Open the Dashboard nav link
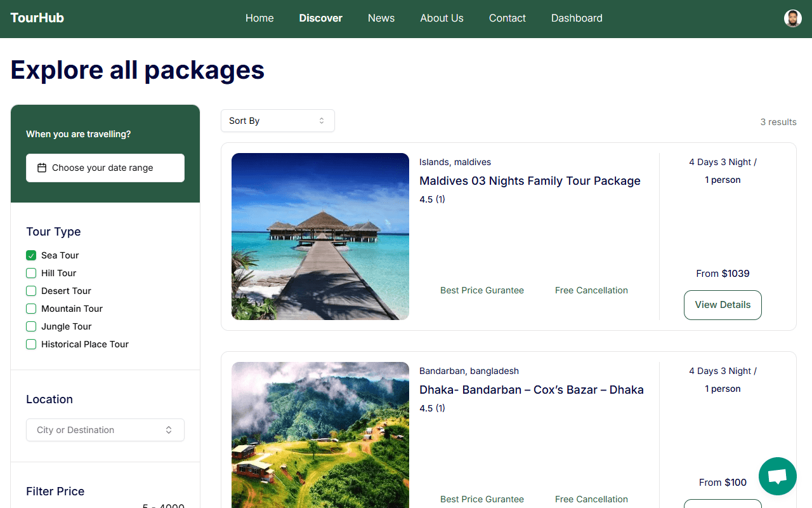 577,18
